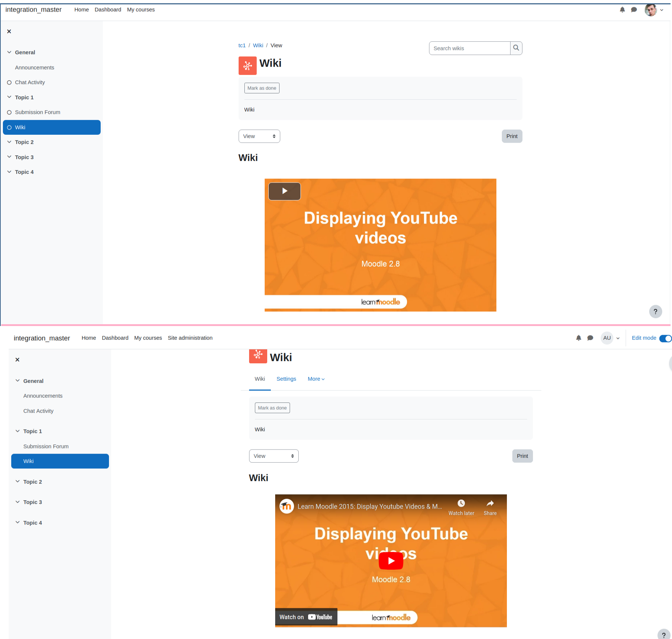This screenshot has width=672, height=639.
Task: Click orange Wiki activity icon in top page
Action: coord(247,66)
